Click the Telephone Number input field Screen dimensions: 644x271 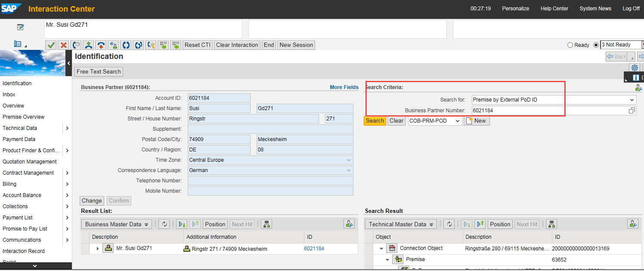point(270,181)
